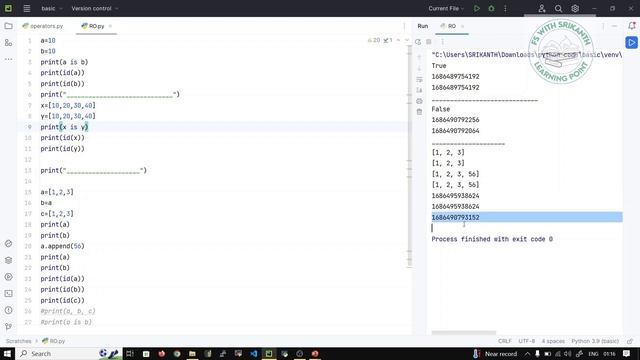640x360 pixels.
Task: Clear all console output trash icon
Action: pyautogui.click(x=419, y=111)
